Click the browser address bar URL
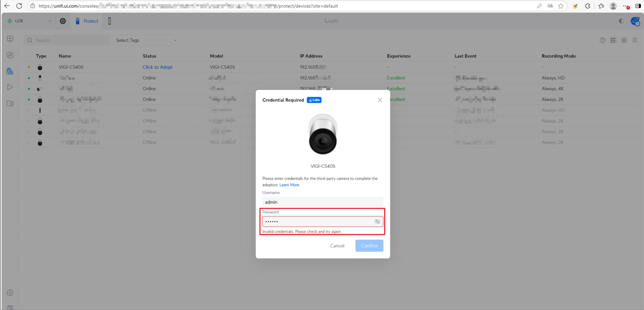The height and width of the screenshot is (310, 644). tap(188, 6)
